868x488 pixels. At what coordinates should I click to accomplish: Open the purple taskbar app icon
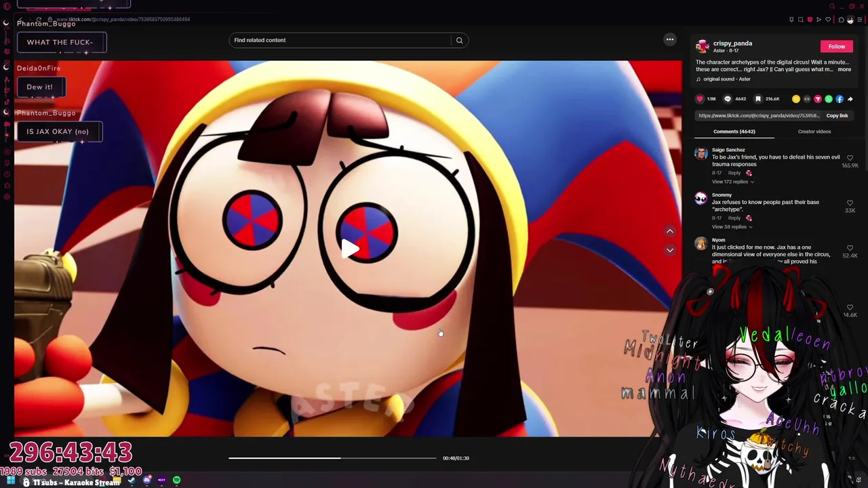[x=161, y=481]
